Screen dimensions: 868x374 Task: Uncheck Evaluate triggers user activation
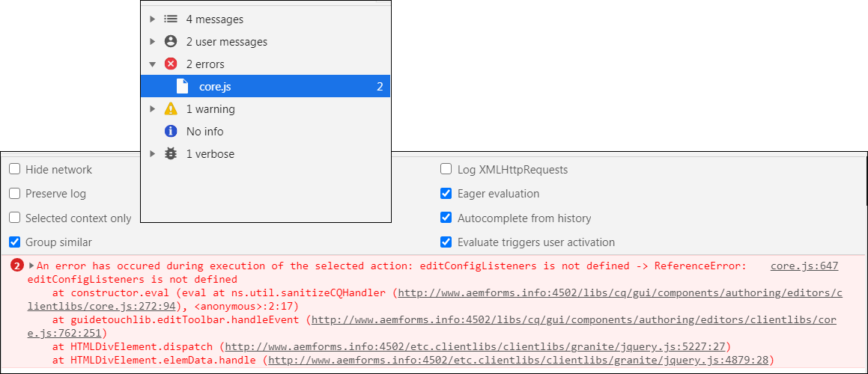[446, 242]
